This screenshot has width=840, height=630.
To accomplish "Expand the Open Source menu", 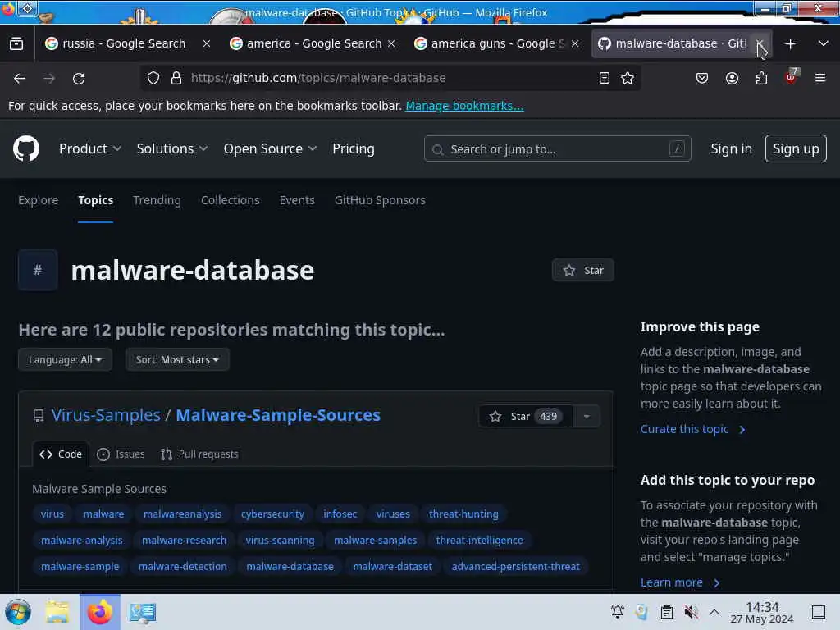I will pyautogui.click(x=270, y=149).
